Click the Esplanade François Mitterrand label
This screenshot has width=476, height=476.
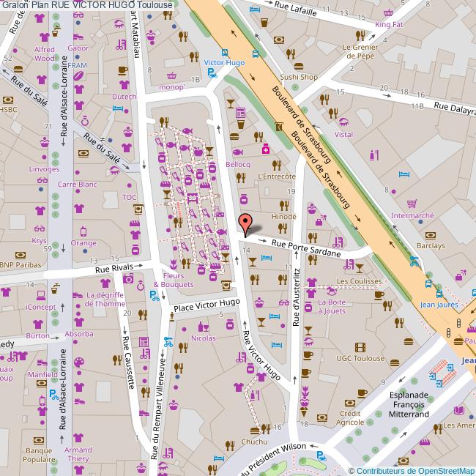click(x=409, y=404)
